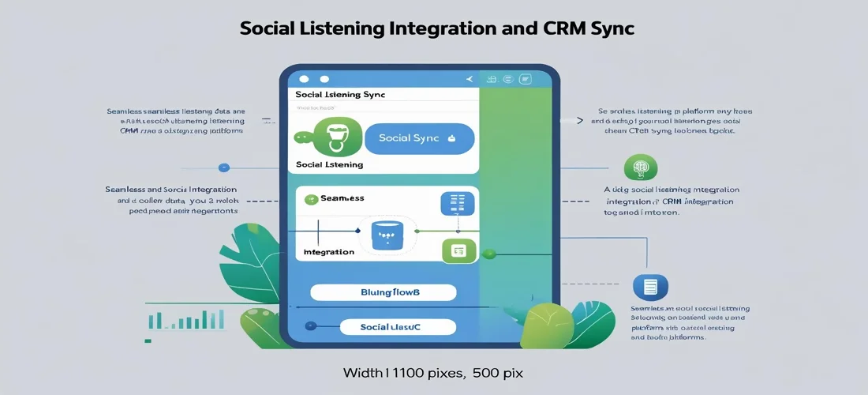Click the bar chart graphic on the left
Image resolution: width=868 pixels, height=395 pixels.
pyautogui.click(x=186, y=319)
